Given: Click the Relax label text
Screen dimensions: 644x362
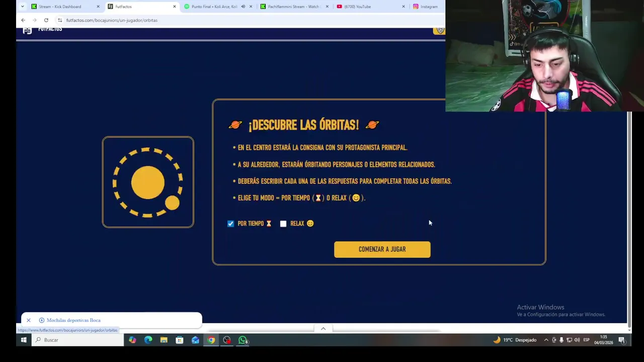Looking at the screenshot, I should 297,224.
